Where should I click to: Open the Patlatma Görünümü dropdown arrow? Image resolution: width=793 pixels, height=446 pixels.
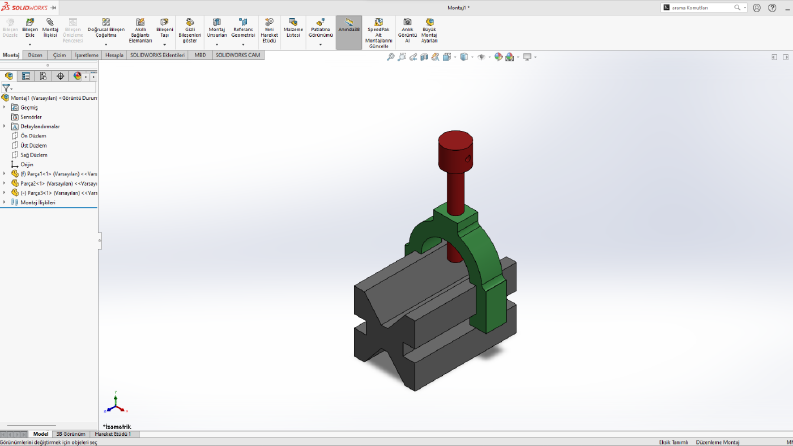coord(321,45)
